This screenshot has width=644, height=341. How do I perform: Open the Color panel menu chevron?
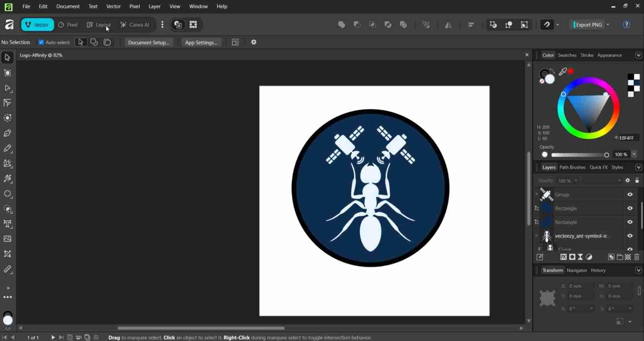coord(638,55)
